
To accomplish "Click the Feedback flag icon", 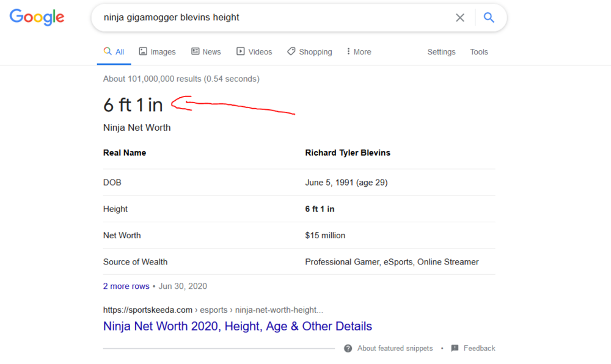I will click(x=455, y=348).
